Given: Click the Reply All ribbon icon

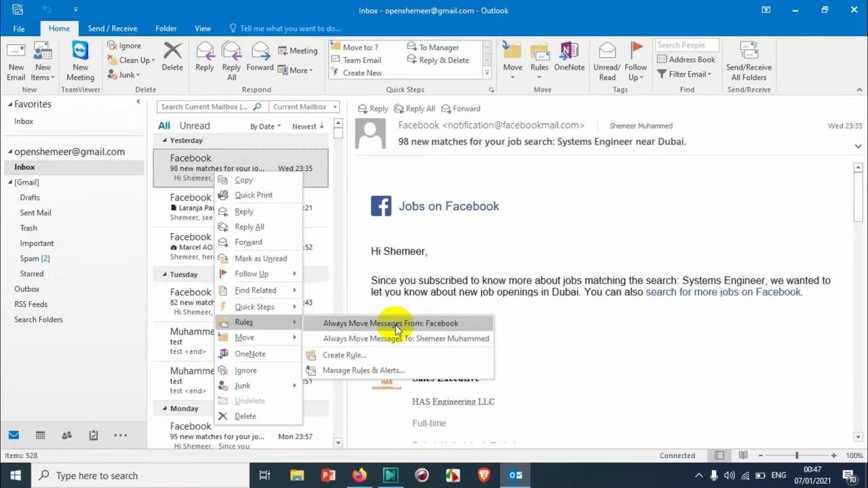Looking at the screenshot, I should pyautogui.click(x=231, y=61).
